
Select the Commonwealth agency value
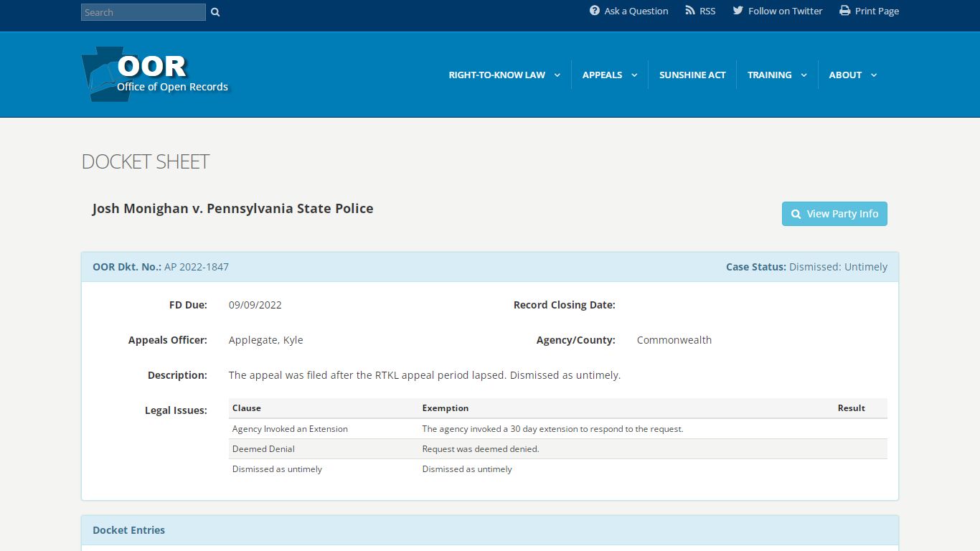[674, 340]
